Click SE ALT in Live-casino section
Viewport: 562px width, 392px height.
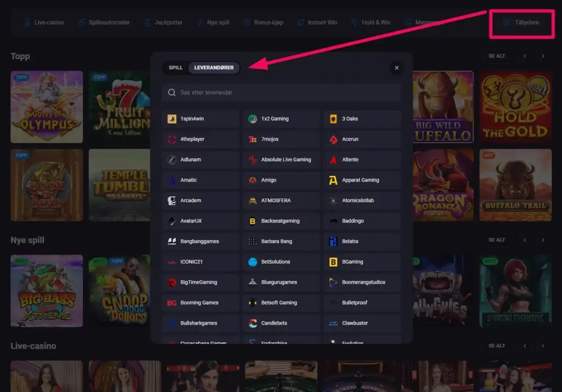point(497,345)
